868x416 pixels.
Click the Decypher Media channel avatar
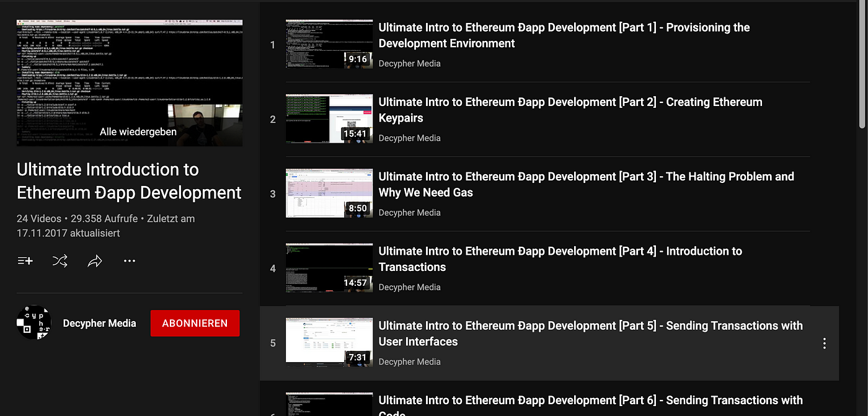tap(33, 322)
